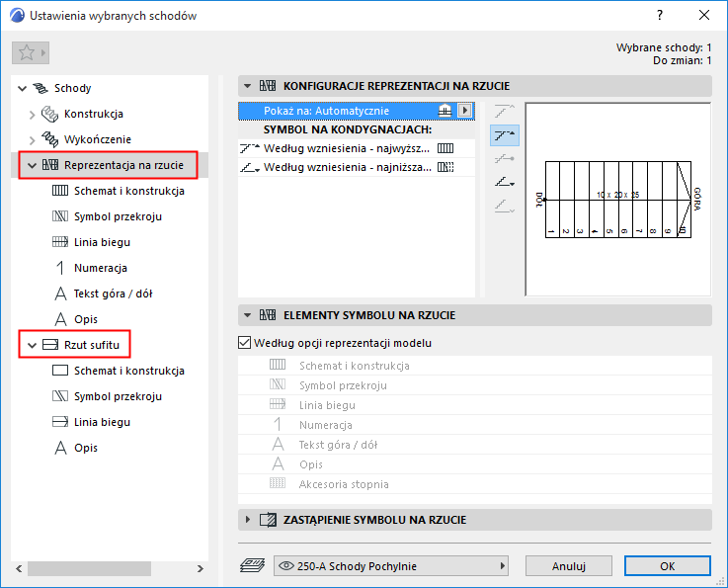Select Konstrukcja in the tree
Screen dimensions: 728x588
point(93,114)
